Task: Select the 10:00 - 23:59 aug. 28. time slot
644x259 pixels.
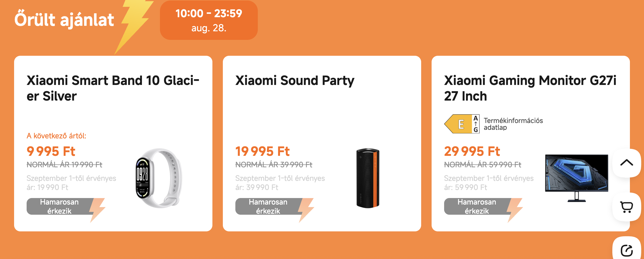Action: (x=209, y=20)
